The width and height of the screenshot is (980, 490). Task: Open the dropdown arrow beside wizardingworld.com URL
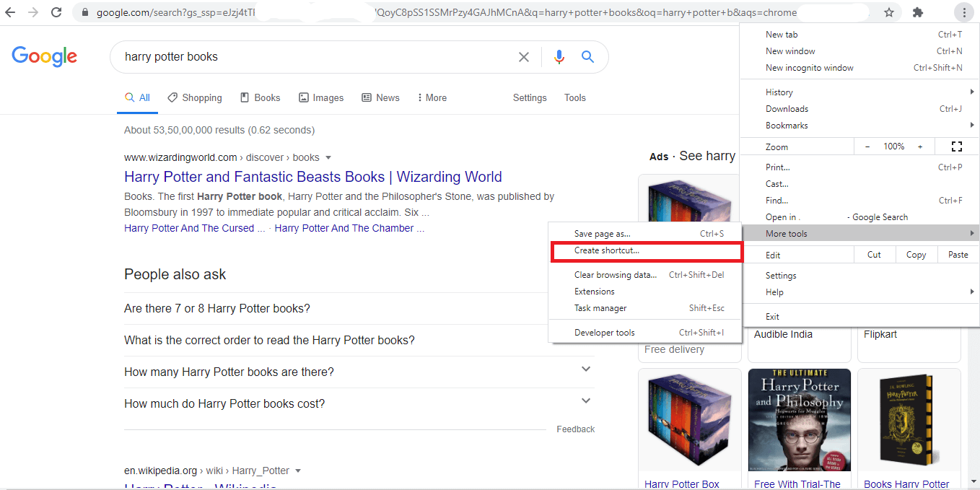click(328, 157)
